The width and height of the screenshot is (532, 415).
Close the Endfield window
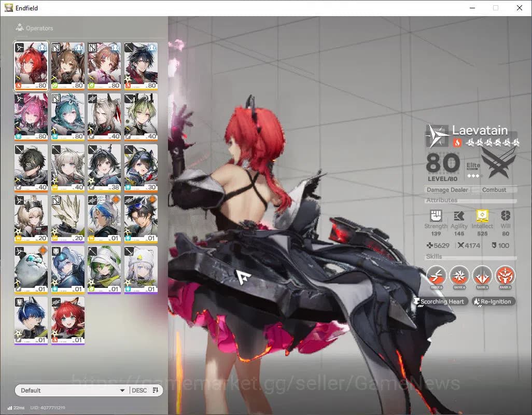click(x=519, y=8)
